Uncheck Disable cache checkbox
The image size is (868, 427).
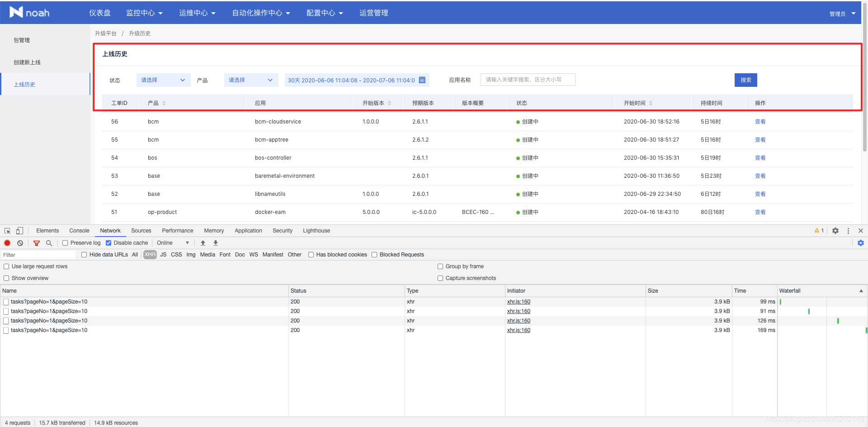pyautogui.click(x=108, y=243)
